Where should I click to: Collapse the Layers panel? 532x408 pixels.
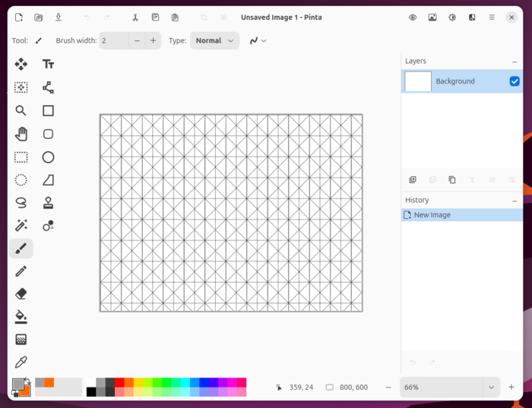515,61
